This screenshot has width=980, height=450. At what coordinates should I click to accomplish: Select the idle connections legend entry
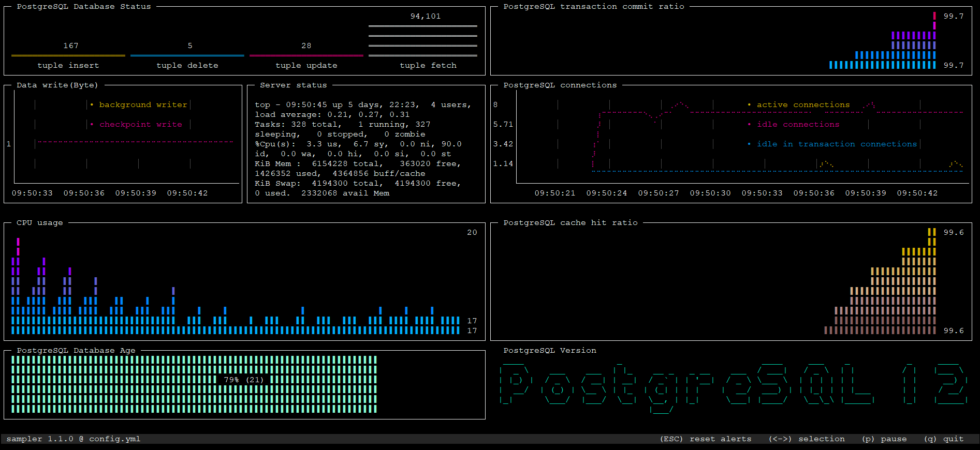(794, 124)
